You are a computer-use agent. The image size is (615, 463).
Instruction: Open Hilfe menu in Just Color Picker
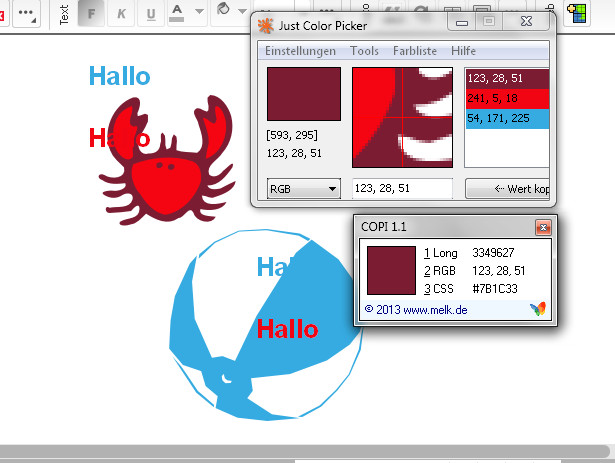(x=463, y=51)
